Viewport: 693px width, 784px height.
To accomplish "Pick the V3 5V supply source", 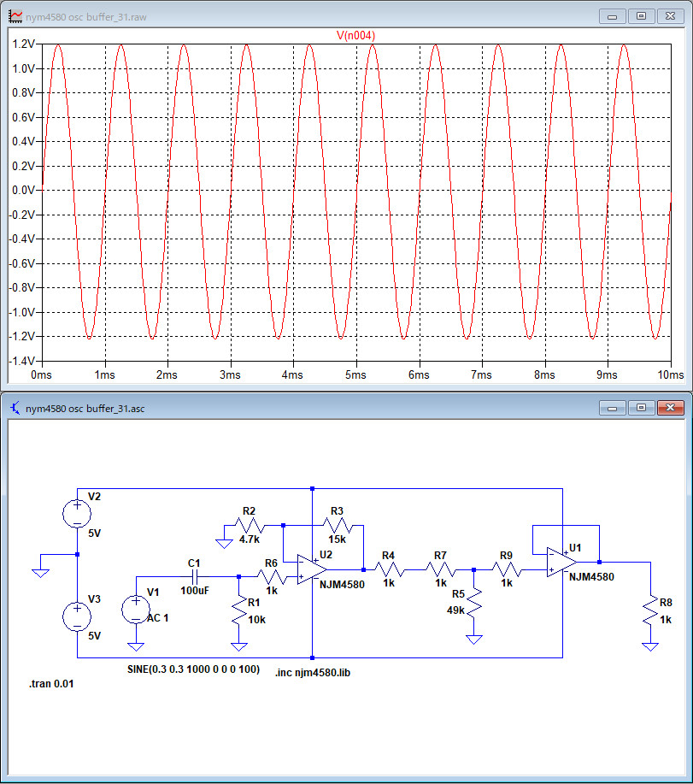I will pyautogui.click(x=77, y=616).
